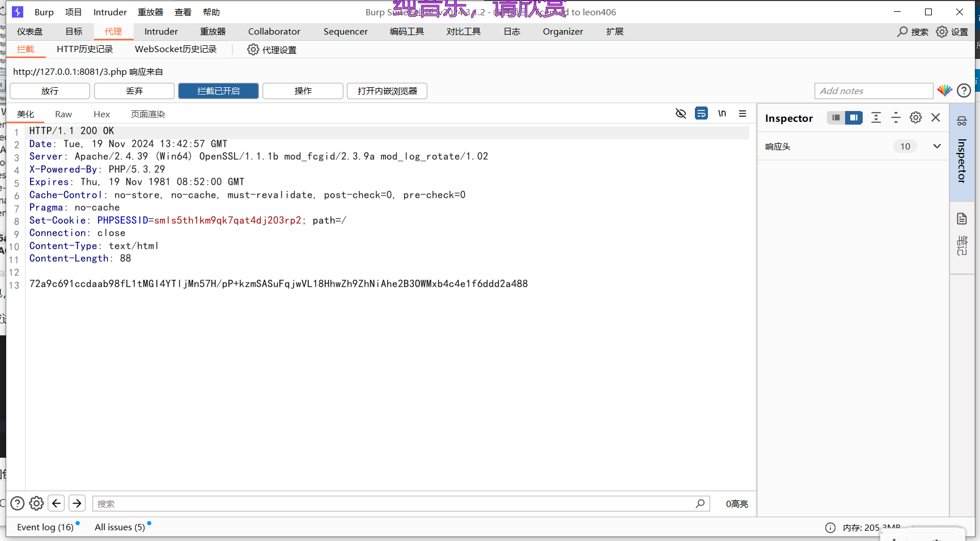This screenshot has width=980, height=541.
Task: Switch Inspector to stacked layout icon
Action: [x=835, y=118]
